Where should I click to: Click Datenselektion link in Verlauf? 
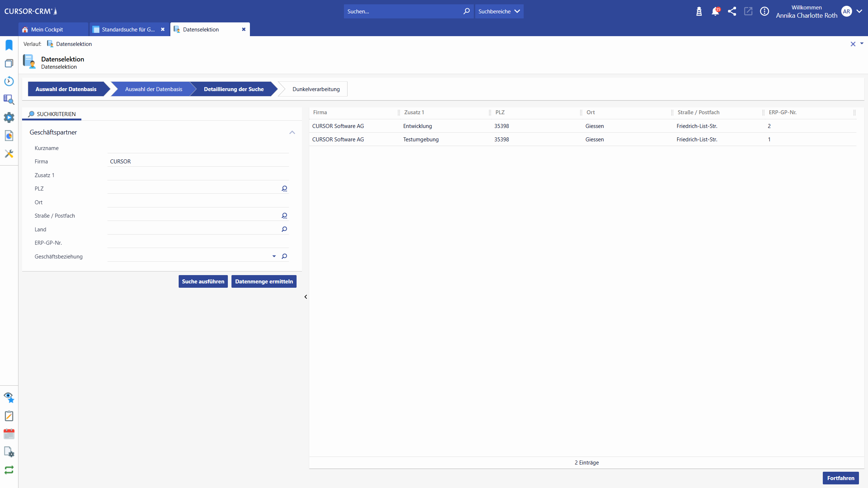click(74, 44)
